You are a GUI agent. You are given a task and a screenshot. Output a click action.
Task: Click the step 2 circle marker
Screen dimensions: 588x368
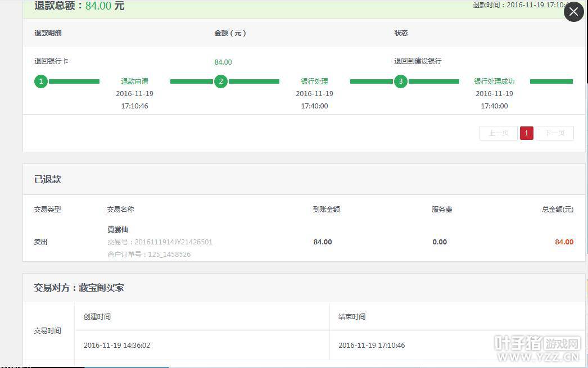click(220, 81)
